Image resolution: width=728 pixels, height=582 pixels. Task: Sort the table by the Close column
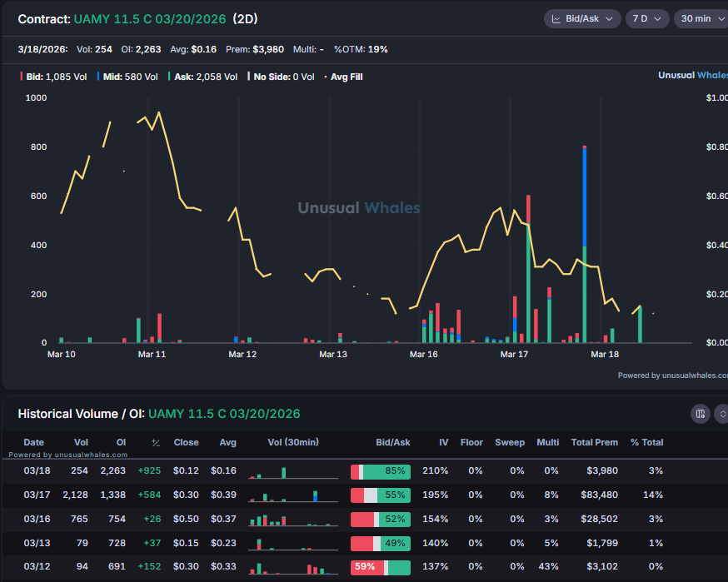coord(187,442)
